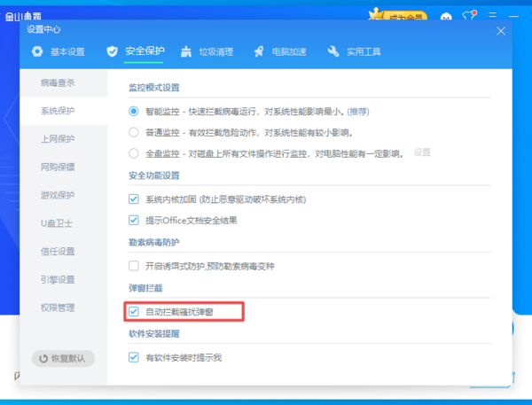Screen dimensions: 532x405
Task: Uncheck 自动拦截骚扰弹窗 checkbox
Action: click(134, 312)
